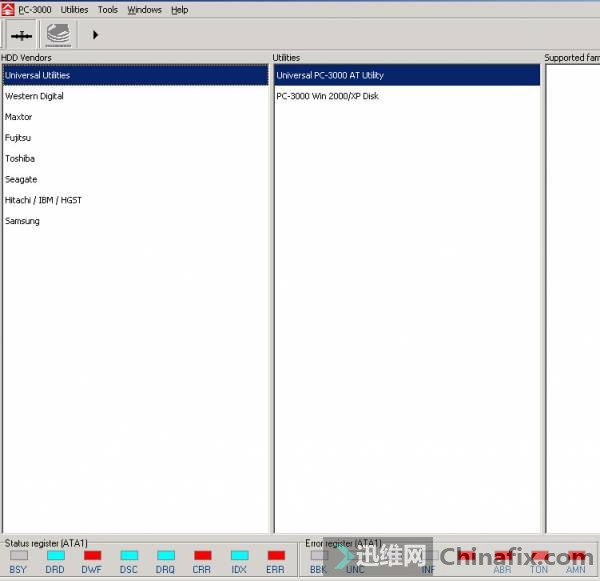The height and width of the screenshot is (581, 600).
Task: Select Western Digital vendor
Action: click(135, 96)
